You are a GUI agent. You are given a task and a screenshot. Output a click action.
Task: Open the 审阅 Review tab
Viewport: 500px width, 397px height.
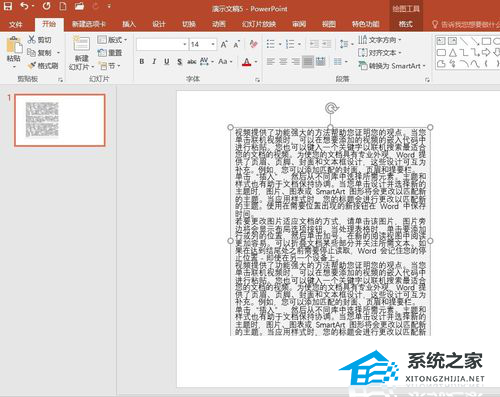coord(299,24)
